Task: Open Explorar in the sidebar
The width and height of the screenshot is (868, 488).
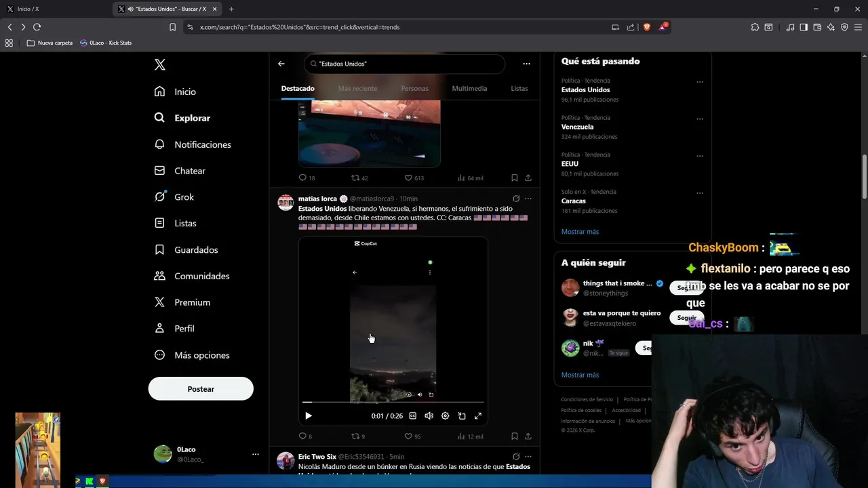Action: click(182, 118)
